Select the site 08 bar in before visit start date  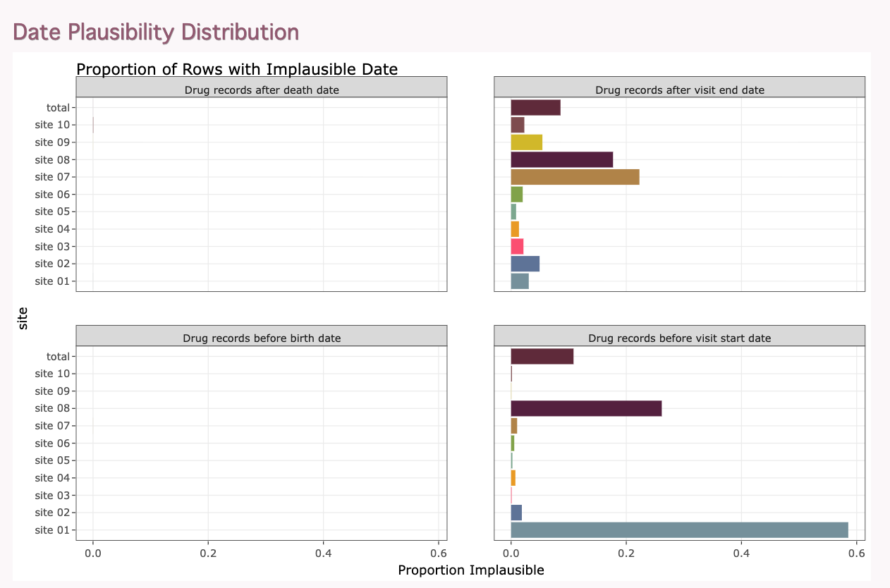click(586, 408)
